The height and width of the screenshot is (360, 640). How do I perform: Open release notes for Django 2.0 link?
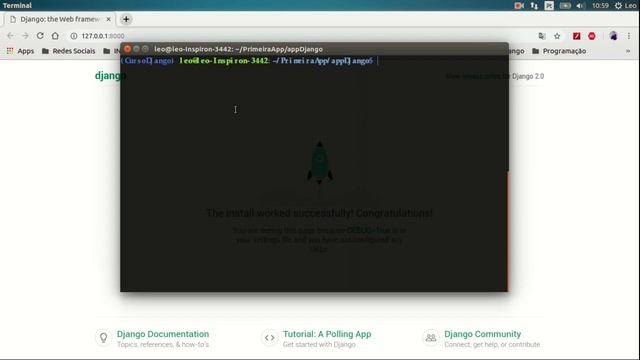pos(495,76)
